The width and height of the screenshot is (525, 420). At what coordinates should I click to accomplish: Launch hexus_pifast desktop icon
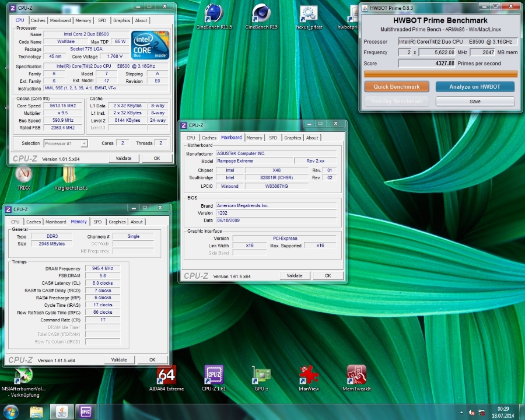309,17
